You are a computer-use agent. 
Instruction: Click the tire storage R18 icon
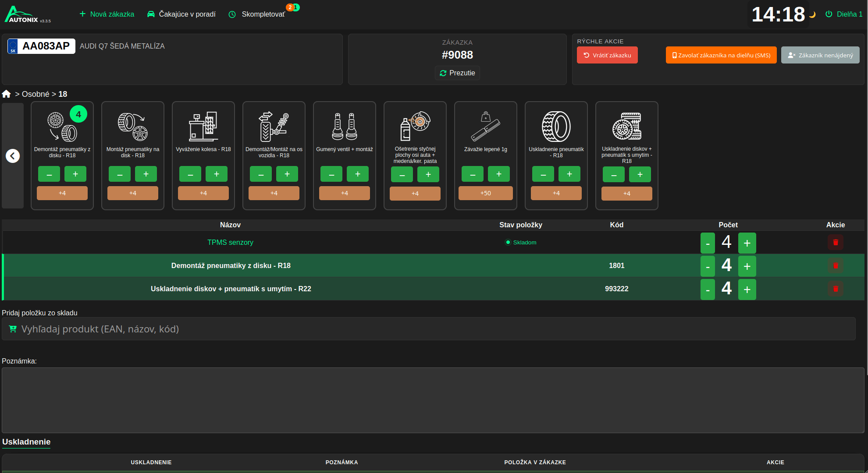556,127
